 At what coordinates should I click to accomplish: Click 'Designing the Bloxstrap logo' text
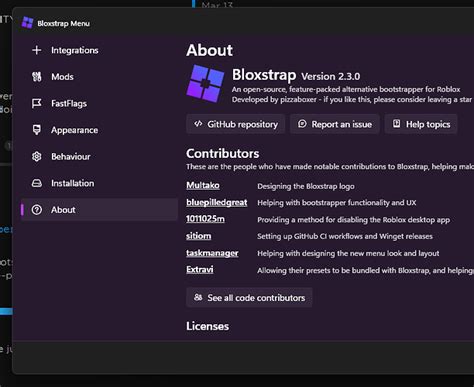click(x=306, y=186)
